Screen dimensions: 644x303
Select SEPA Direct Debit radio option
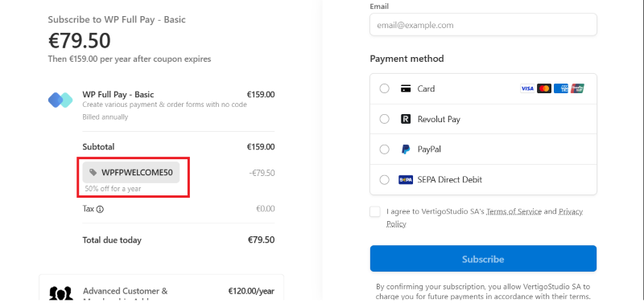click(x=385, y=179)
